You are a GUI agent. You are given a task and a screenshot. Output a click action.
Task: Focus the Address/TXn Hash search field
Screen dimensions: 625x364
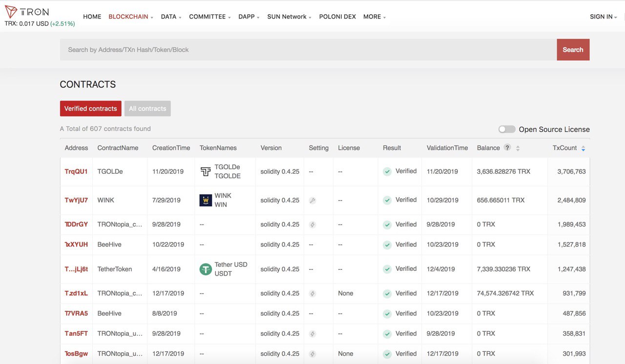coord(308,50)
